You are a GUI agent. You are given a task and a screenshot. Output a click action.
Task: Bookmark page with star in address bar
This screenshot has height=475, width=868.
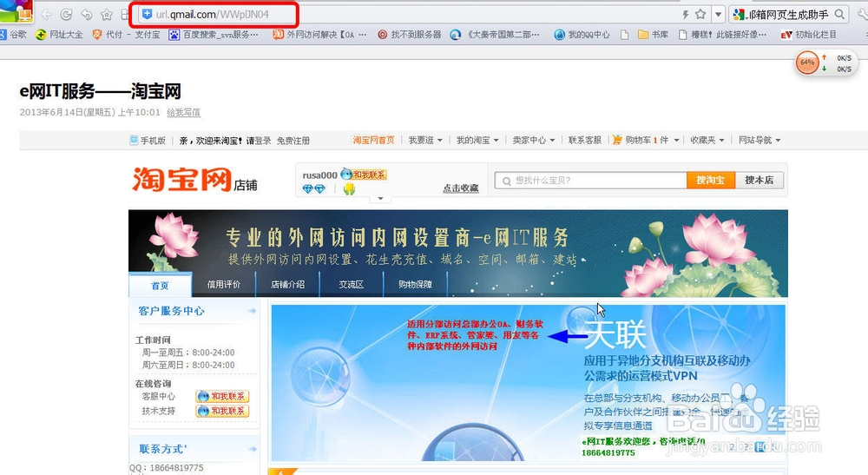pyautogui.click(x=700, y=15)
